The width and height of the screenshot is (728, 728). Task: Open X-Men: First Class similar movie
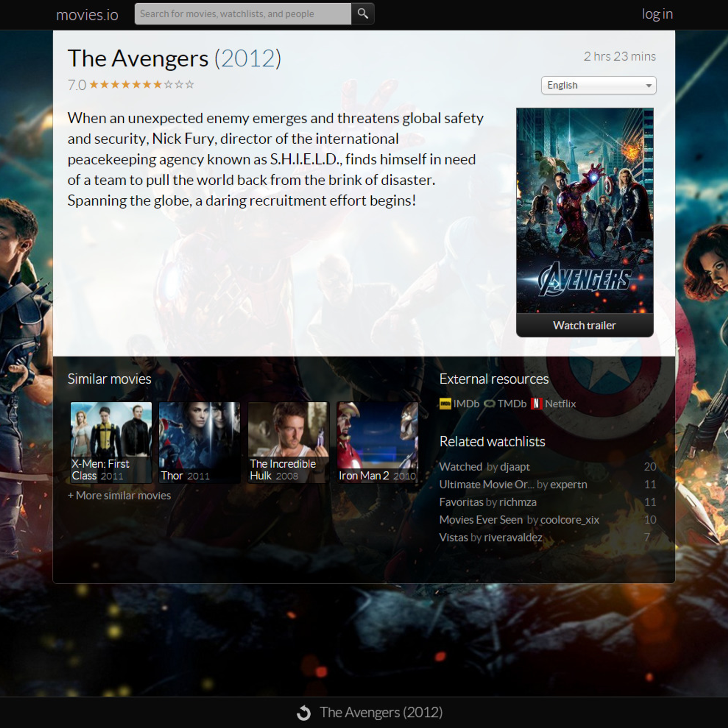[111, 442]
